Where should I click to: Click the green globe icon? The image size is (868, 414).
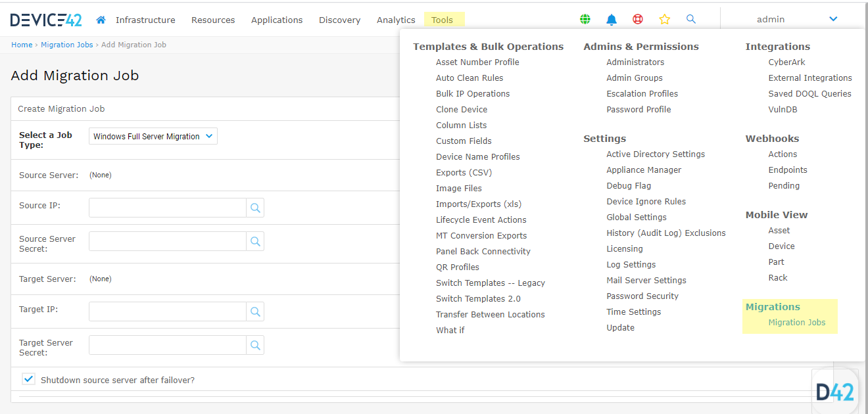(585, 20)
